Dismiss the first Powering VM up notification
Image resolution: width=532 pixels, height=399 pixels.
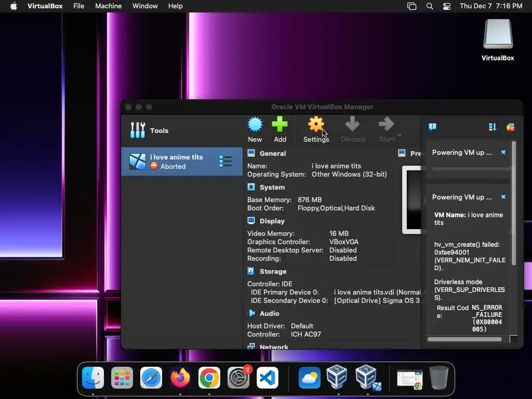point(503,152)
